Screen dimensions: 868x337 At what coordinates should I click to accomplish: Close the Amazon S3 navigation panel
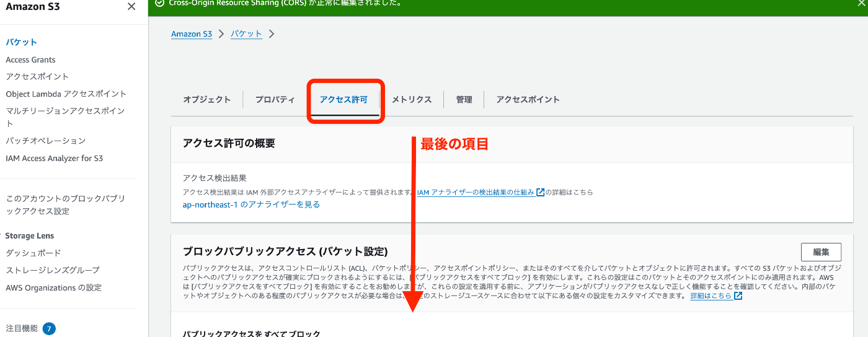pyautogui.click(x=131, y=7)
